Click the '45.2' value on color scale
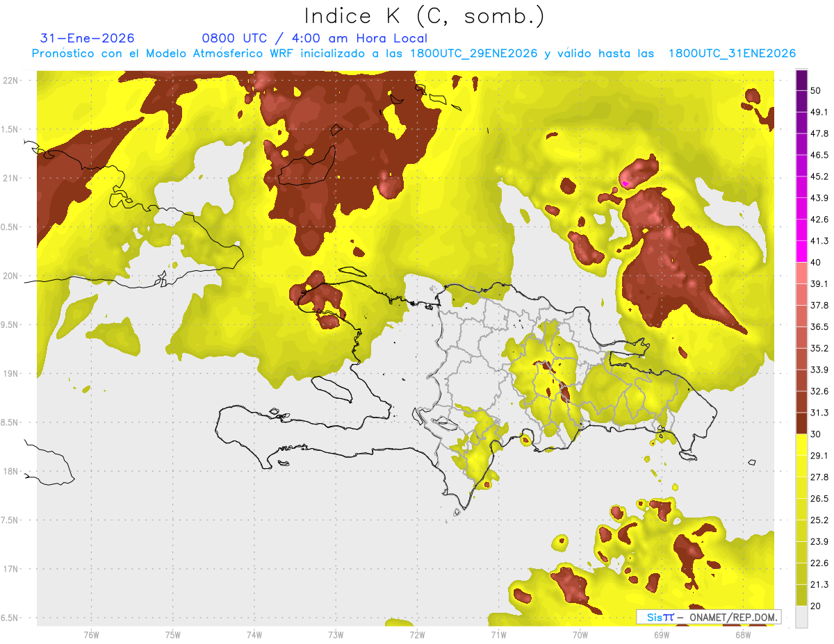 tap(819, 176)
